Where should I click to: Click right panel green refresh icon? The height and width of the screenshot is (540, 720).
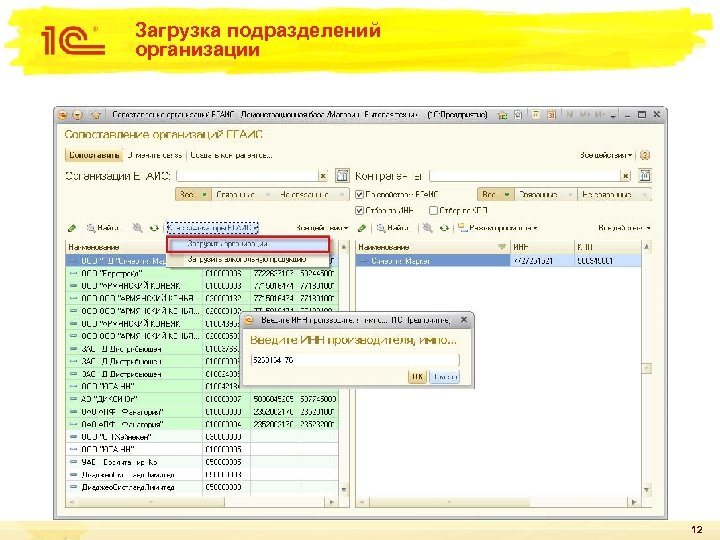(x=444, y=228)
